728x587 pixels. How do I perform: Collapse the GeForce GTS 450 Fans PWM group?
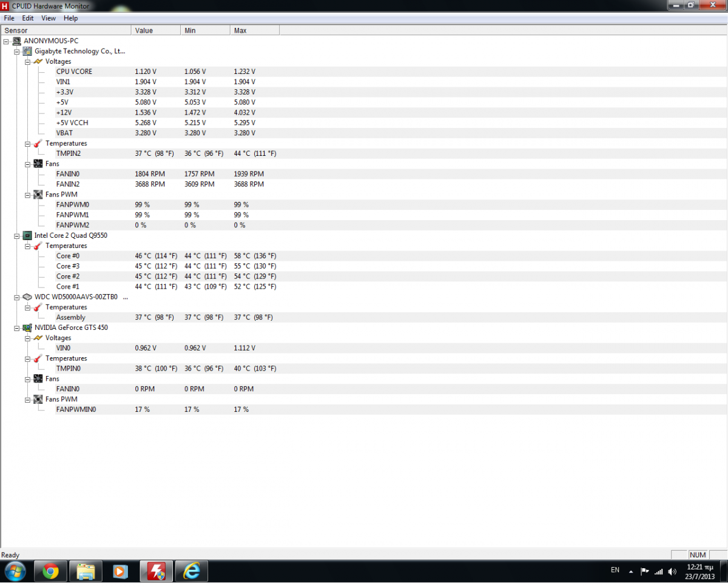click(27, 399)
